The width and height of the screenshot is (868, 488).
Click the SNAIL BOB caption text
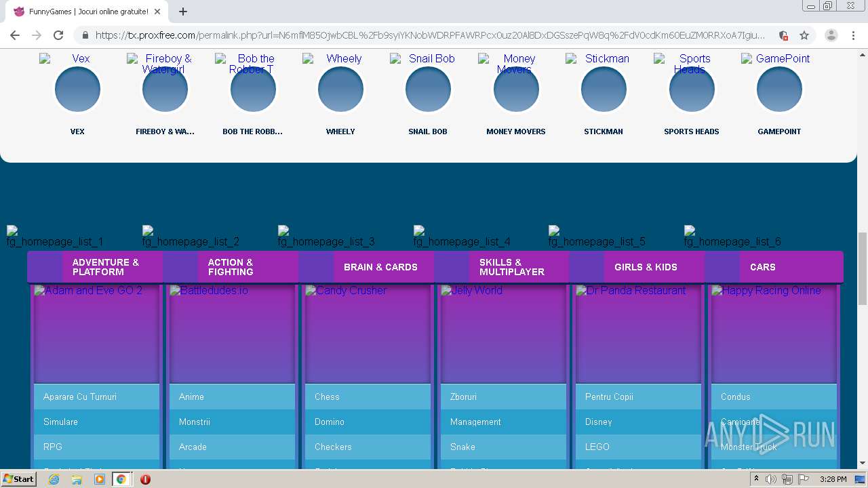click(x=428, y=131)
